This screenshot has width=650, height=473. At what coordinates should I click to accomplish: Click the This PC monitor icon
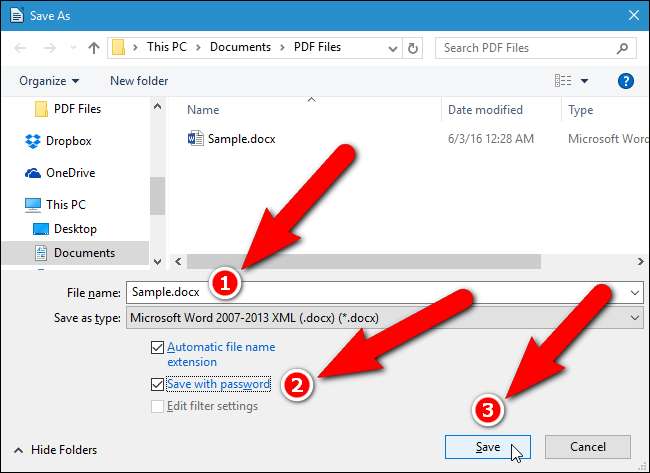pos(33,205)
